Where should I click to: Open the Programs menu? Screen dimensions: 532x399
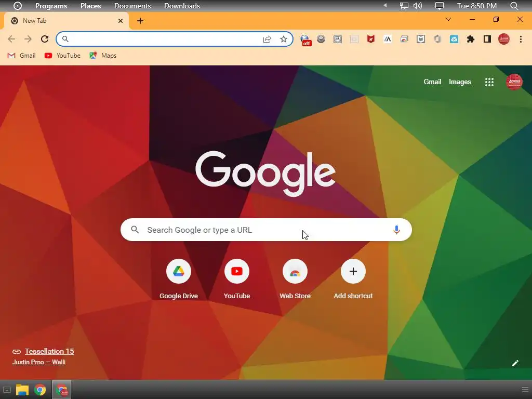(x=51, y=6)
